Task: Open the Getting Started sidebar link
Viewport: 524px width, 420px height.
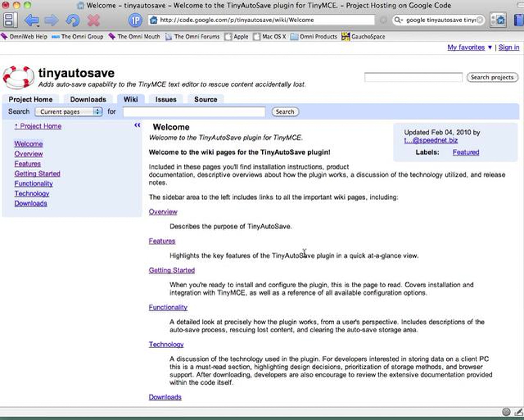Action: (37, 174)
